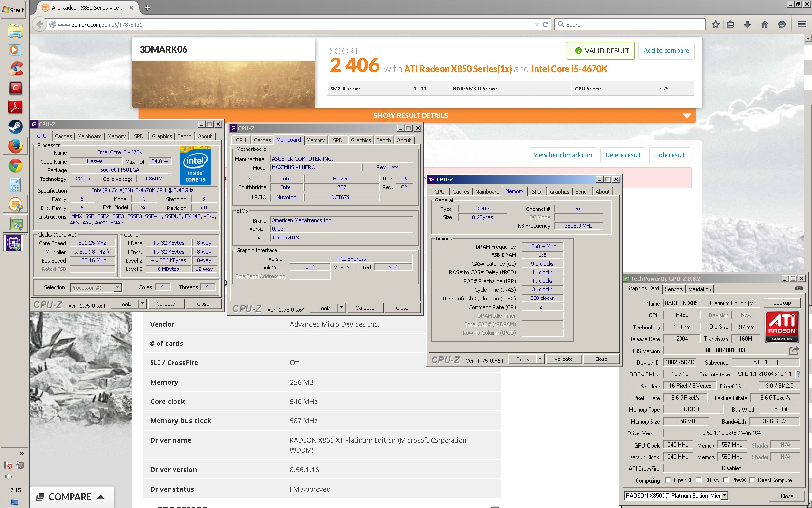The image size is (812, 508).
Task: Click the ATI Radeon X850 Series link
Action: click(x=458, y=69)
